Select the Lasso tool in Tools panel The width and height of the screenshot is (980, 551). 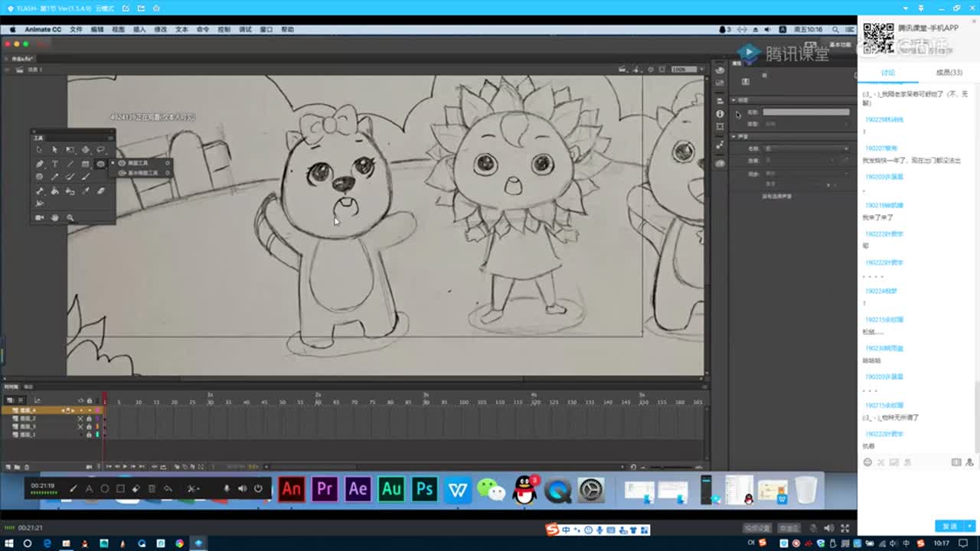pos(101,149)
